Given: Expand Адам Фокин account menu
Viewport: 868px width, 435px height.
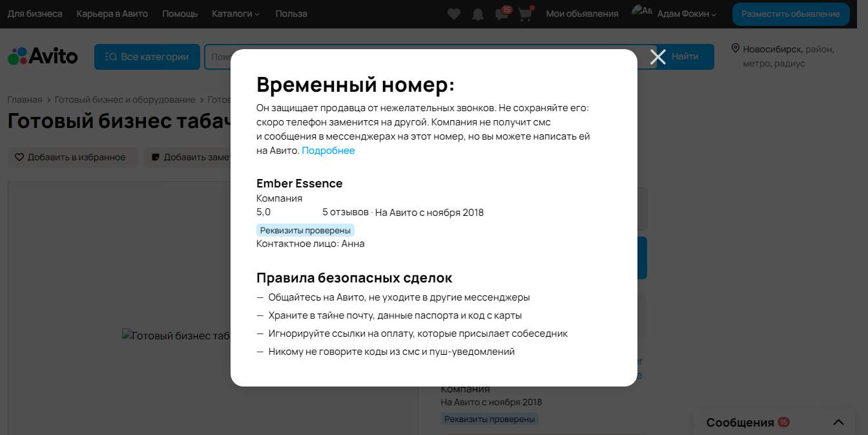Looking at the screenshot, I should [687, 14].
